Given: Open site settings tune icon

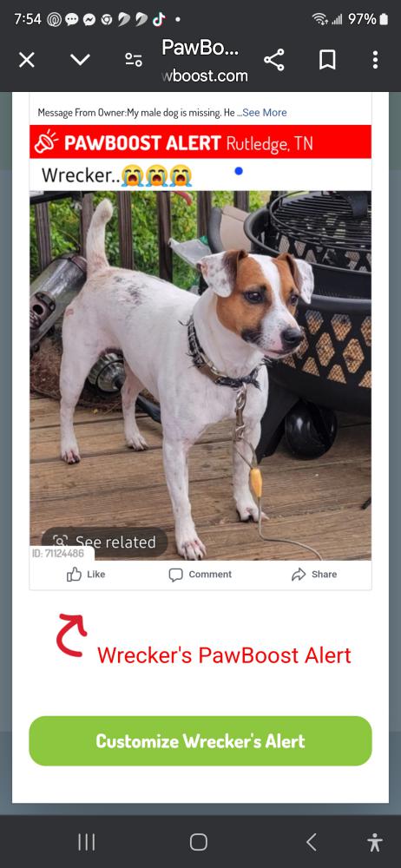Looking at the screenshot, I should pyautogui.click(x=134, y=60).
